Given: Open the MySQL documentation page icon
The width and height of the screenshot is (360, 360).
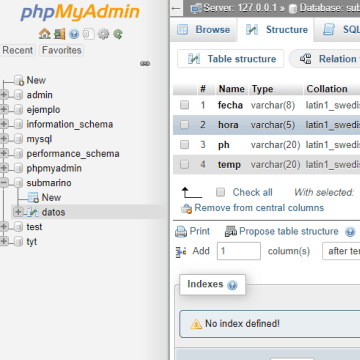Looking at the screenshot, I should point(89,34).
